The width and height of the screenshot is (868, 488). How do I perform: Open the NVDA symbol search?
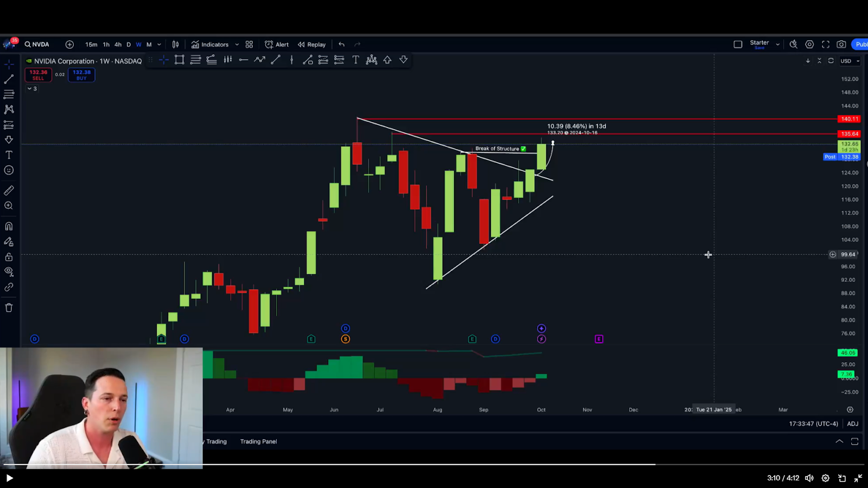pos(37,44)
